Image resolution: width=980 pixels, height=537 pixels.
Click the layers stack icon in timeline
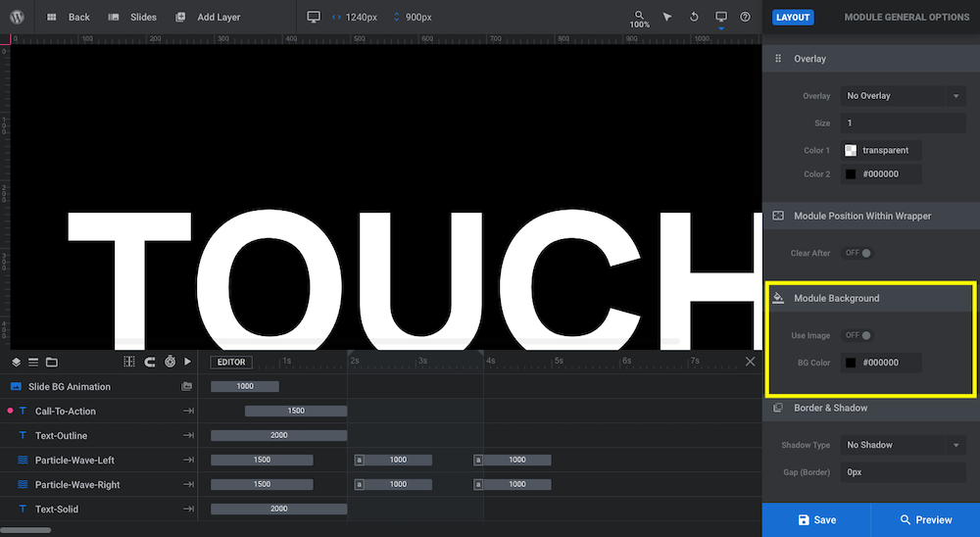click(x=17, y=362)
